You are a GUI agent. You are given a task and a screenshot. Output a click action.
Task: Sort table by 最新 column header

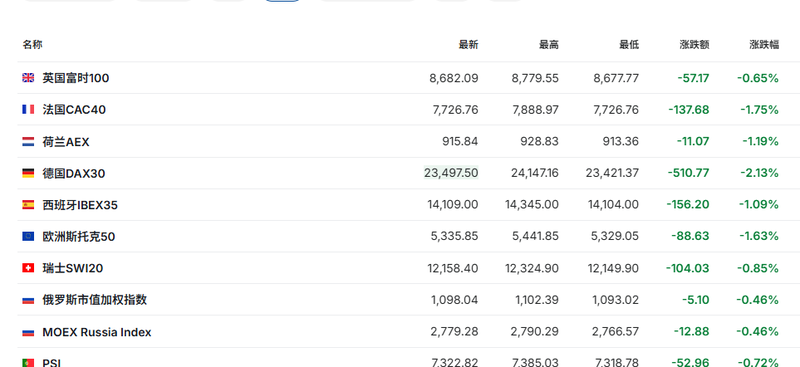tap(468, 45)
